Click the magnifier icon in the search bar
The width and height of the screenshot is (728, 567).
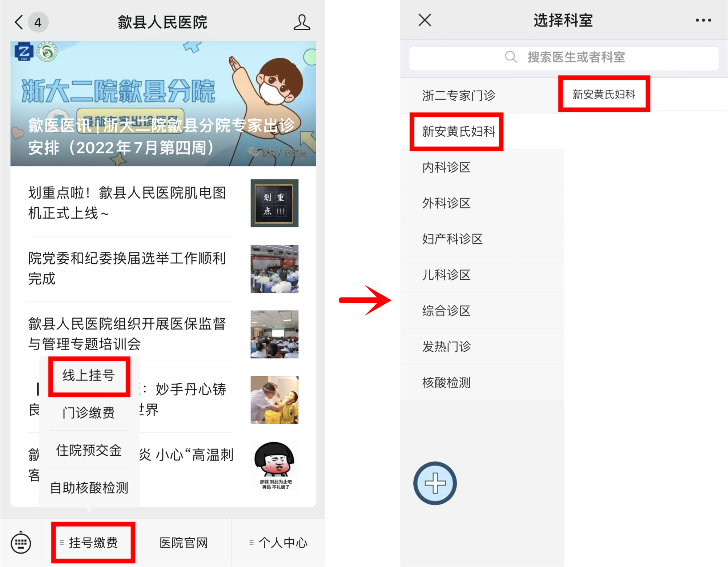tap(511, 57)
